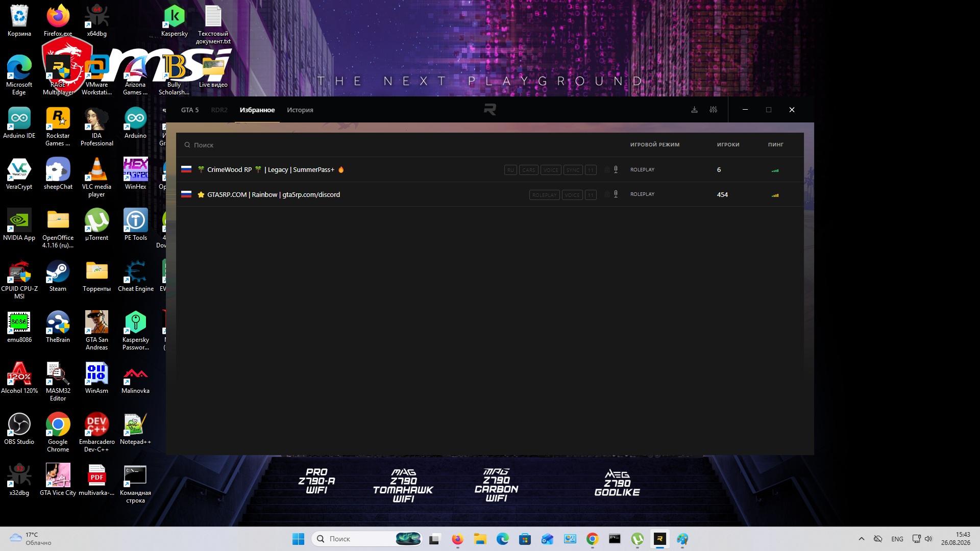
Task: Select the Steam desktop icon
Action: point(58,277)
